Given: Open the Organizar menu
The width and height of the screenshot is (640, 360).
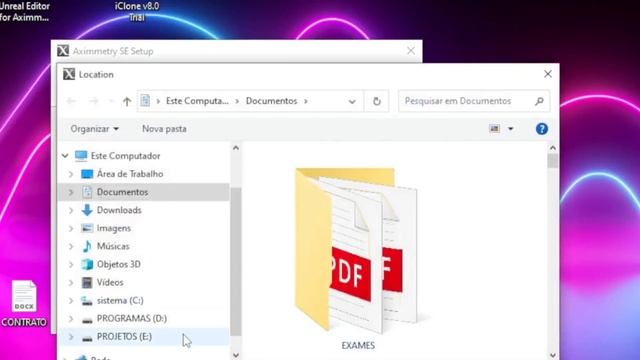Looking at the screenshot, I should coord(95,129).
